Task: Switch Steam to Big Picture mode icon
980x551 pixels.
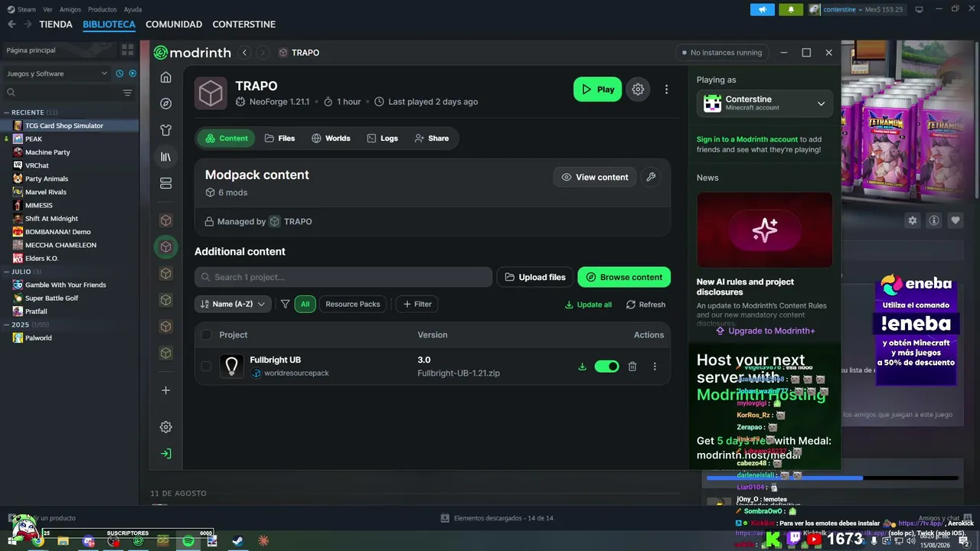Action: click(920, 9)
